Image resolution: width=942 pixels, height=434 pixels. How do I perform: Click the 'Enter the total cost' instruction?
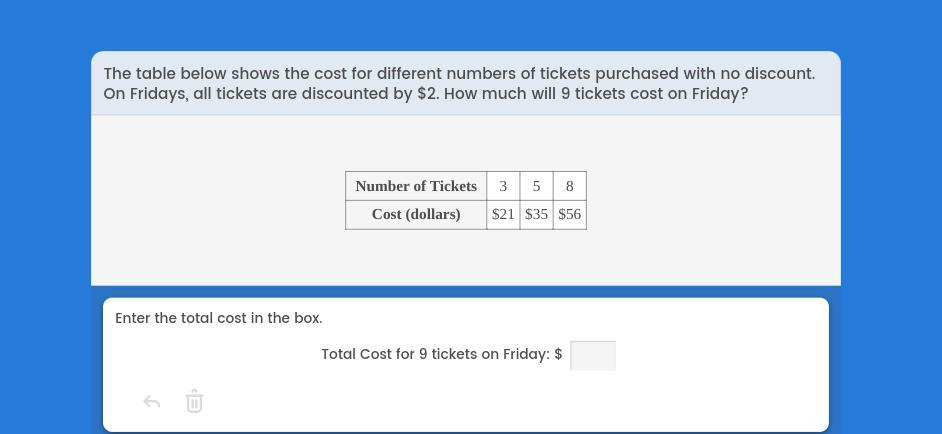[x=219, y=318]
